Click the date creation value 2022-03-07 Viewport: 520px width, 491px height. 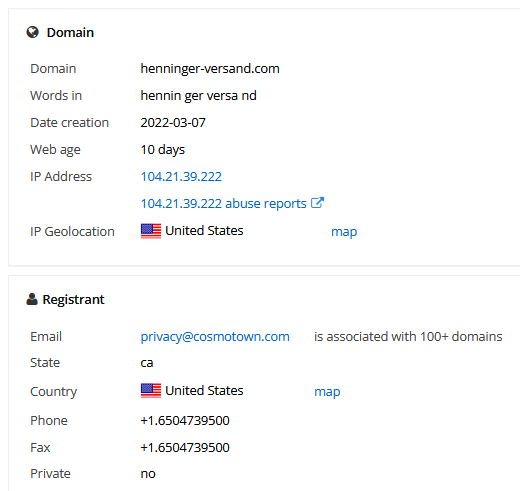(173, 123)
